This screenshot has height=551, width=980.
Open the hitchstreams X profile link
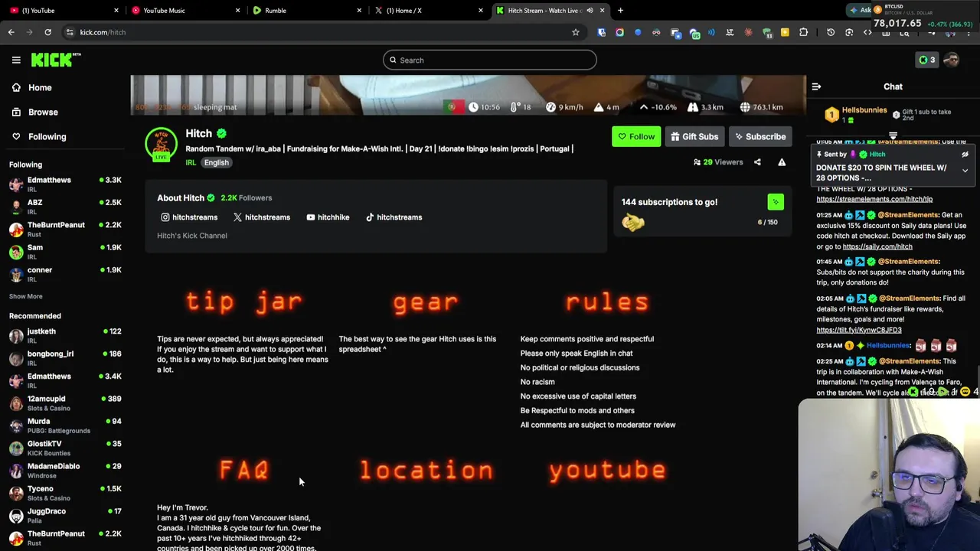pyautogui.click(x=262, y=217)
